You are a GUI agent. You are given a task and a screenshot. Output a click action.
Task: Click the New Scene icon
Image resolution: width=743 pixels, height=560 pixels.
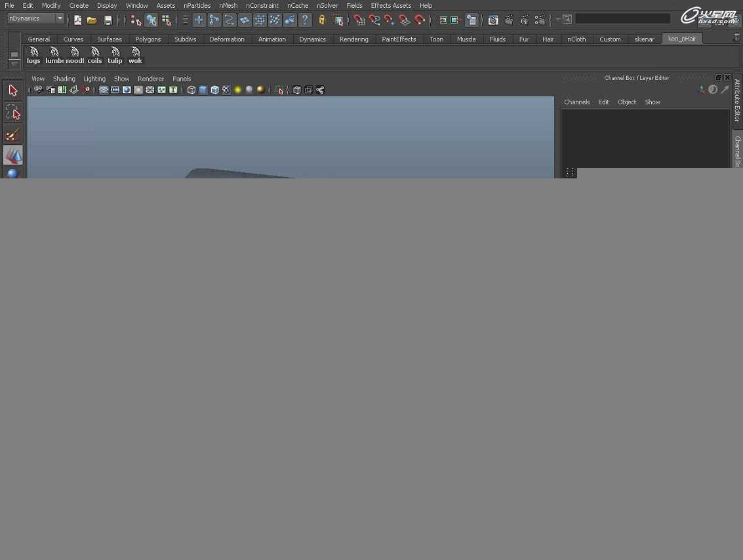pos(78,20)
